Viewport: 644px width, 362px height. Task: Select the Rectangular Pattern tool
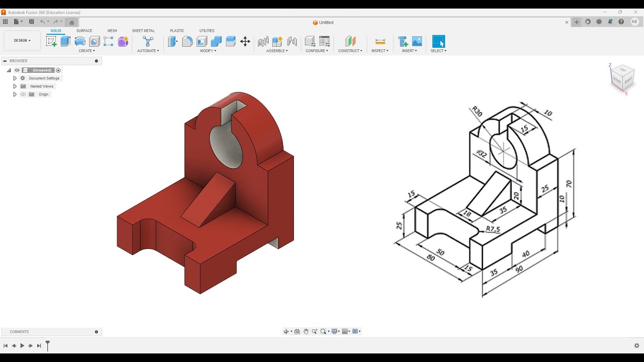point(109,42)
